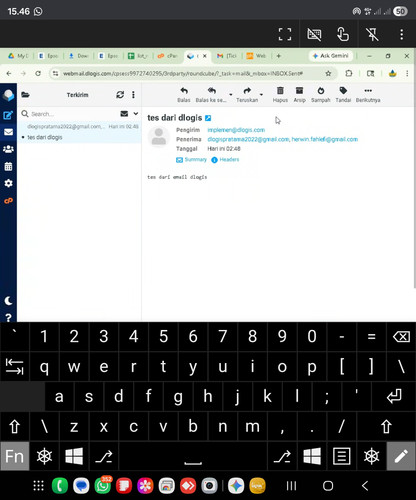The width and height of the screenshot is (416, 500).
Task: Reload page with Chrome reload icon
Action: tap(38, 73)
